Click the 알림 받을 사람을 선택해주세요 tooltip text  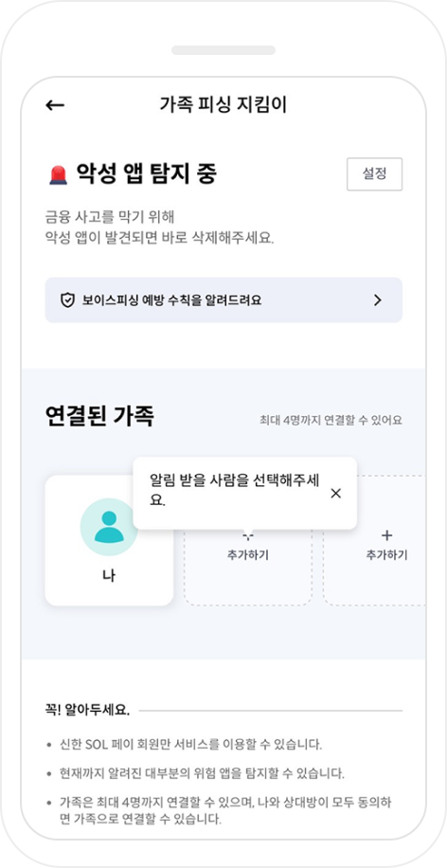click(x=235, y=491)
